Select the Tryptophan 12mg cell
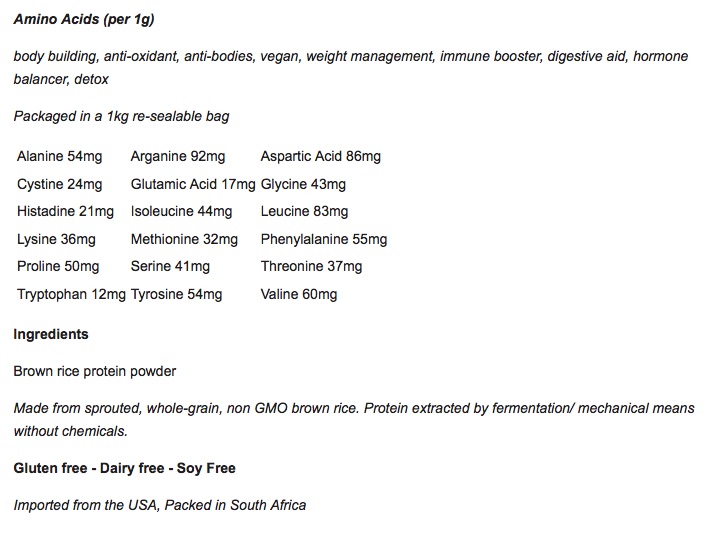 71,294
